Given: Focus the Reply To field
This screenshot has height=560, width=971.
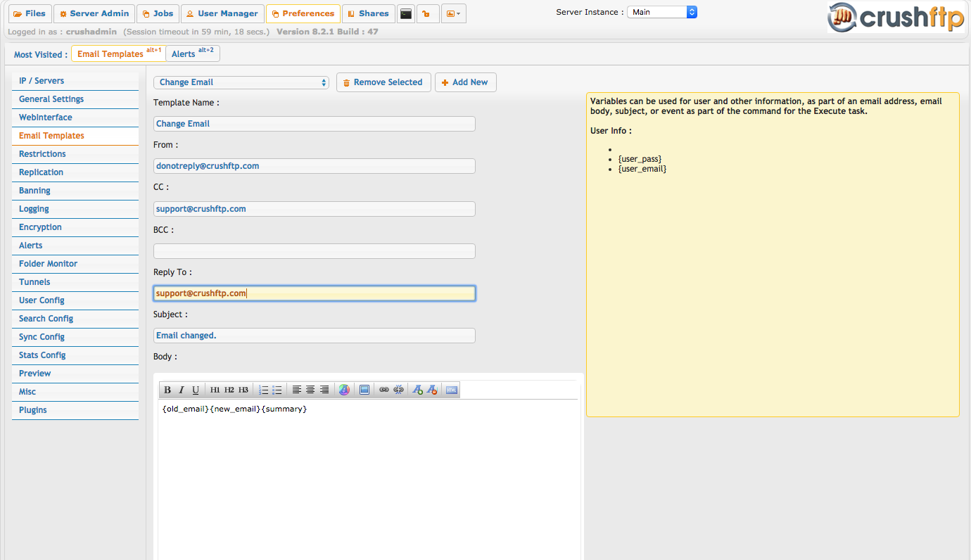Looking at the screenshot, I should pos(315,293).
